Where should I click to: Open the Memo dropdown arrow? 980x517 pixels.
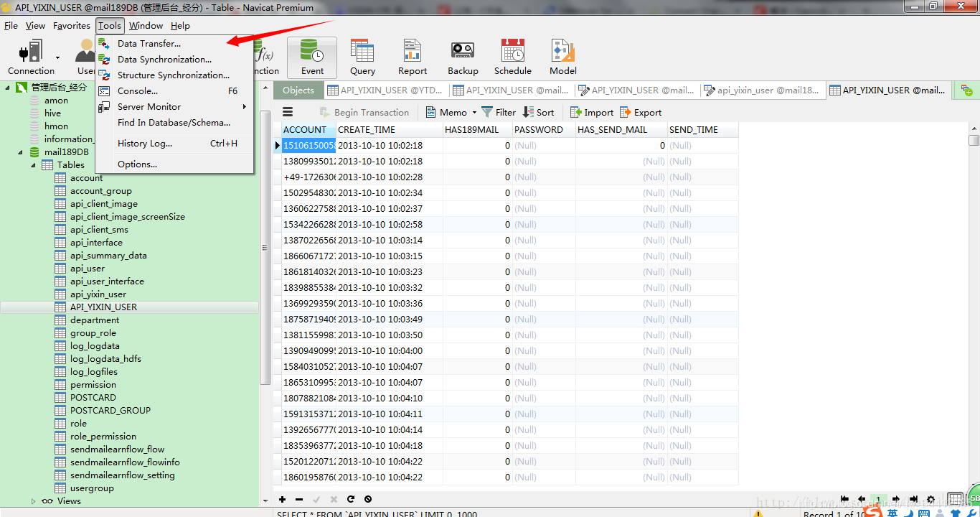(473, 113)
